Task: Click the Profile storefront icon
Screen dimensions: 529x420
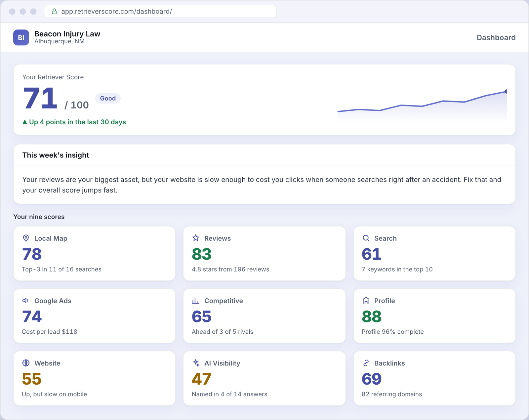Action: (x=366, y=301)
